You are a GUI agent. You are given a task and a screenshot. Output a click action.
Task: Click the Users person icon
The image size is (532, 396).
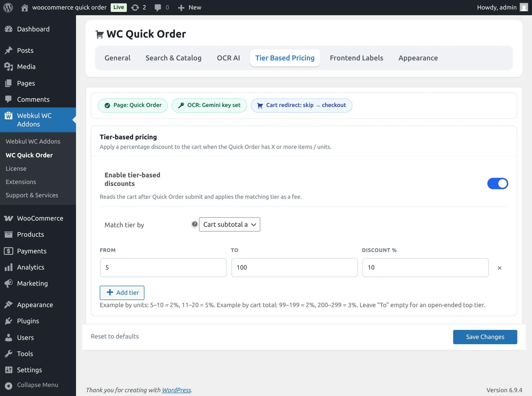[x=9, y=338]
